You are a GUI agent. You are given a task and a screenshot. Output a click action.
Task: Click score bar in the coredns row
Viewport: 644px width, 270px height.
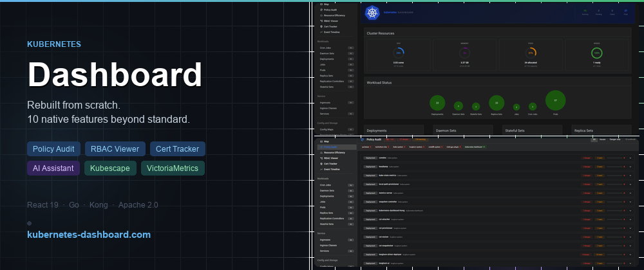(614, 158)
